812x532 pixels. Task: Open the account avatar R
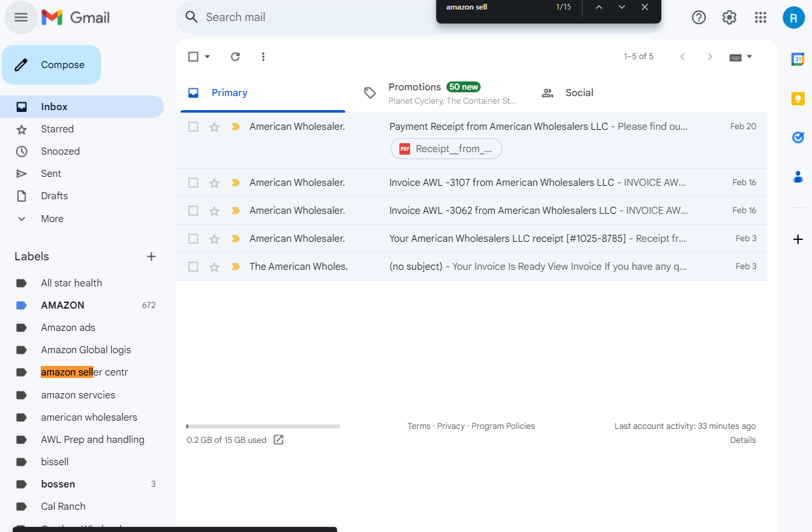point(794,17)
